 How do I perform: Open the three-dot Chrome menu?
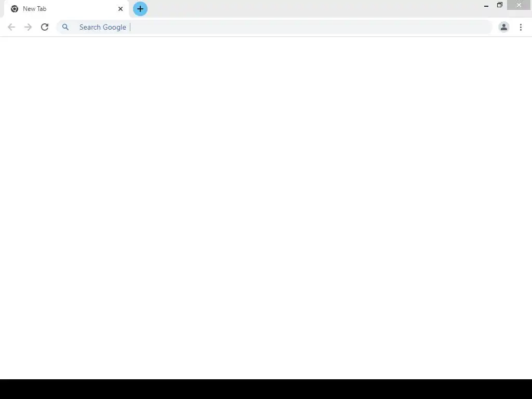point(521,27)
